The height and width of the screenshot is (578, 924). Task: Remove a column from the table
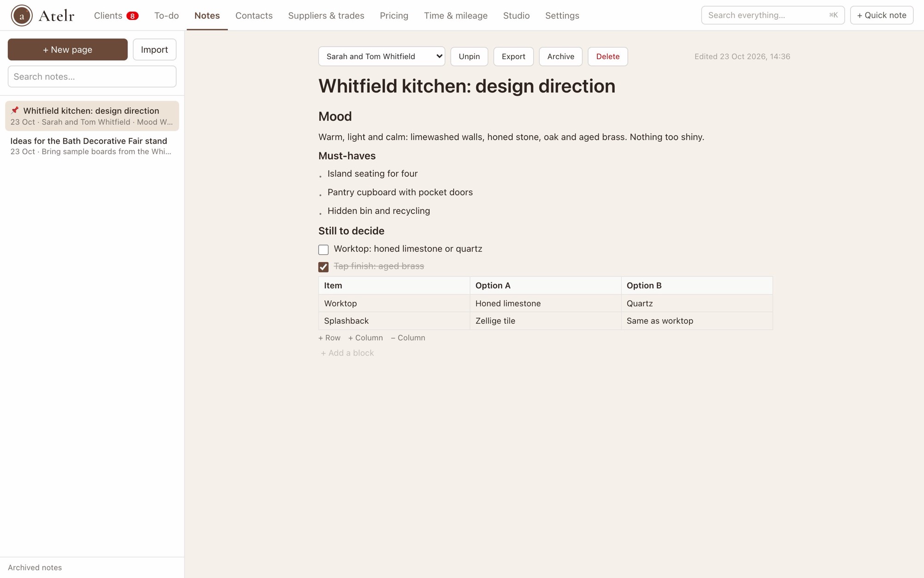click(x=408, y=338)
